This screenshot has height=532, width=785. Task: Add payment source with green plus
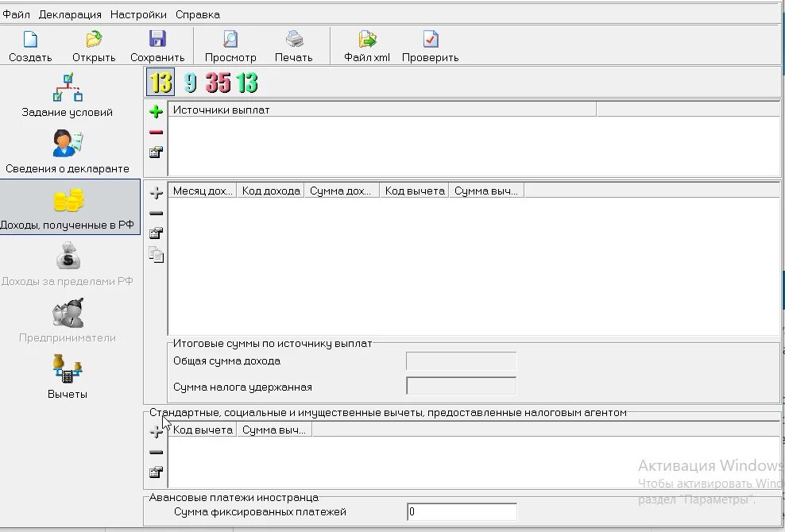pyautogui.click(x=157, y=111)
